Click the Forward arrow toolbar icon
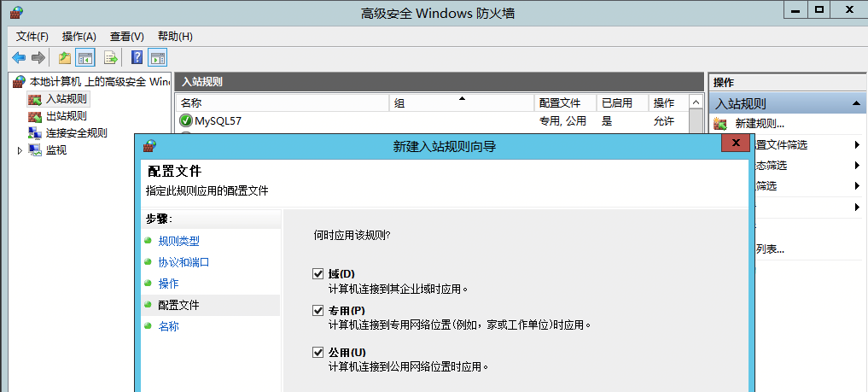The image size is (868, 392). (x=38, y=57)
